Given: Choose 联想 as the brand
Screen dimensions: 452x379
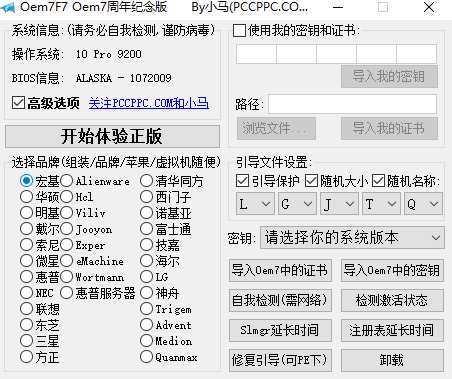Looking at the screenshot, I should 26,309.
